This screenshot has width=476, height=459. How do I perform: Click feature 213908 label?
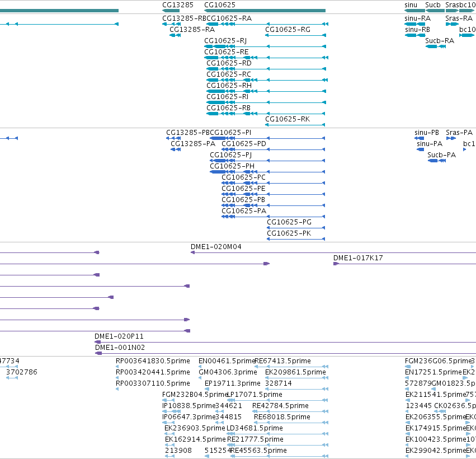pos(178,451)
